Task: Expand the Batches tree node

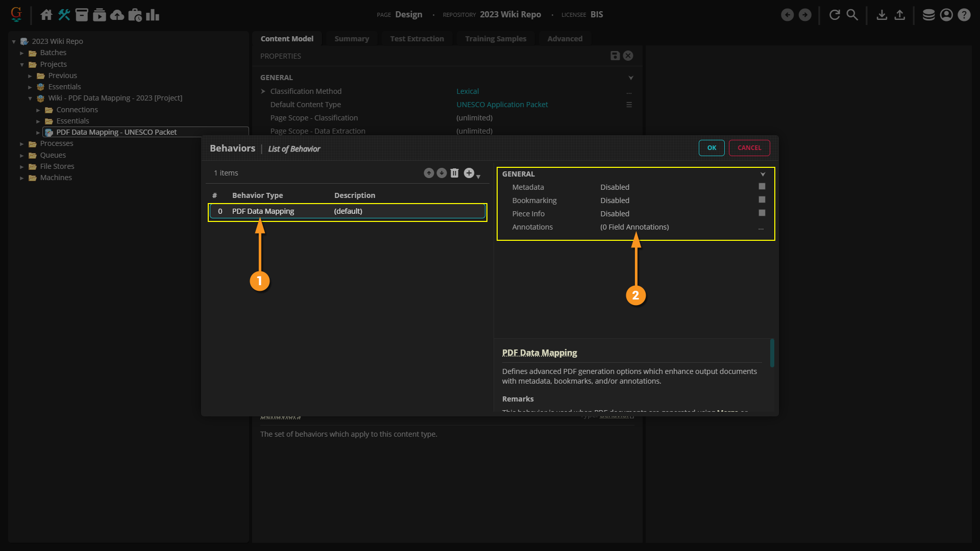Action: 22,53
